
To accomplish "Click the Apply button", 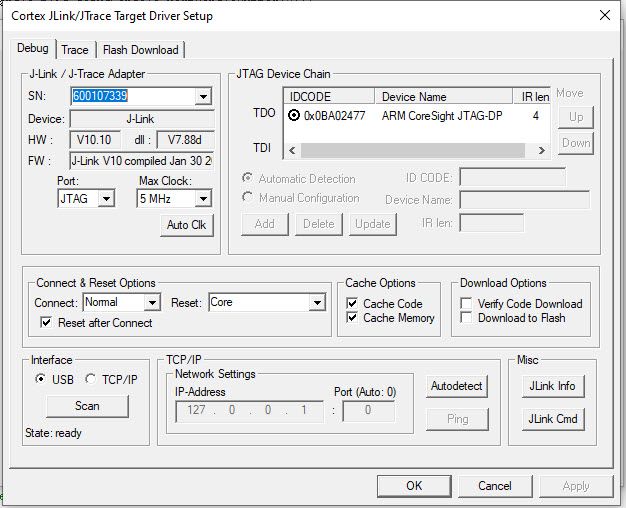I will click(x=576, y=486).
